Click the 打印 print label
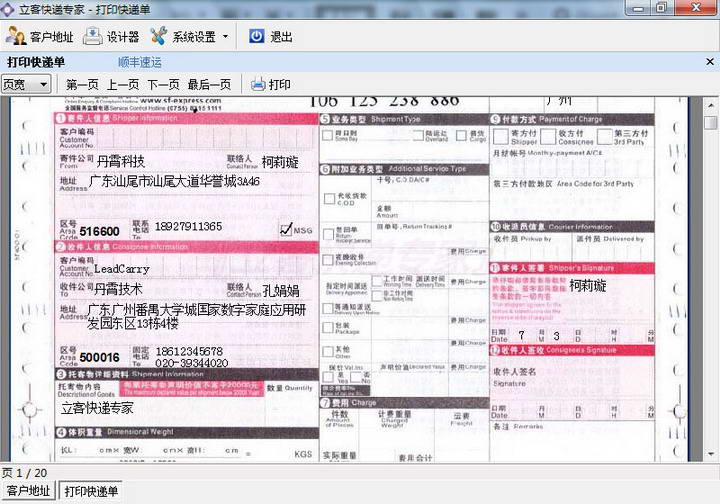The height and width of the screenshot is (504, 720). coord(280,84)
